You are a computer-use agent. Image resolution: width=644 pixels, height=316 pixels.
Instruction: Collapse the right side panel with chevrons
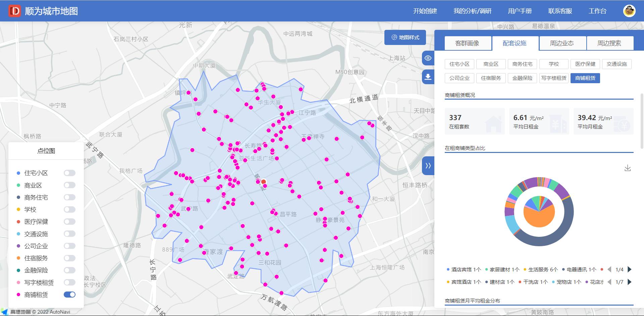pyautogui.click(x=428, y=166)
